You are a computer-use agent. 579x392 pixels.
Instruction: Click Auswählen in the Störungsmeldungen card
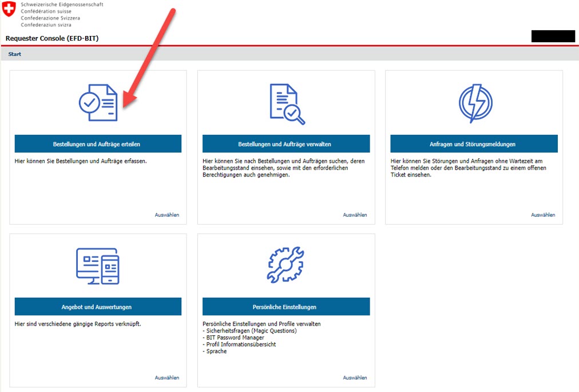(543, 215)
